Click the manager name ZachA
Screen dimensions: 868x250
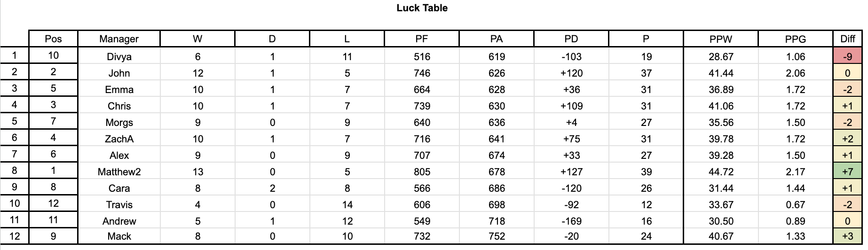[119, 139]
